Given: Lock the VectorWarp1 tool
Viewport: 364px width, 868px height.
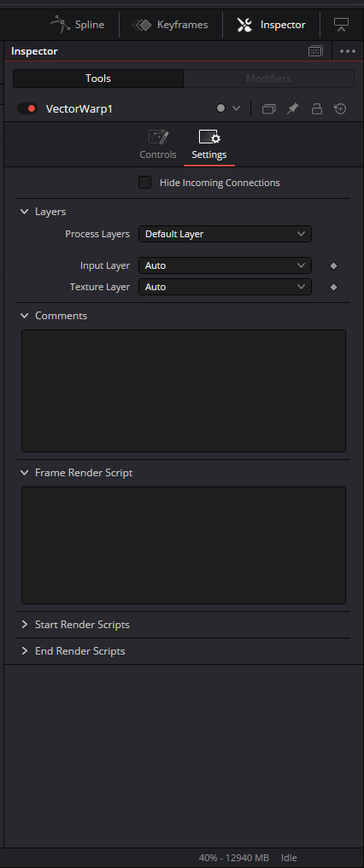Looking at the screenshot, I should [x=316, y=108].
